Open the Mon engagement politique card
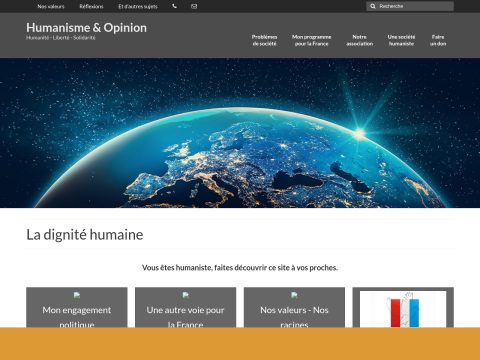 (x=77, y=307)
